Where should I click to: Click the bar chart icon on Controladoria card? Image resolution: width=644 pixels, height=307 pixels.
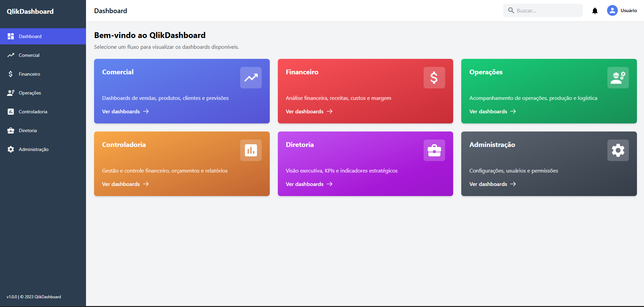[x=251, y=150]
